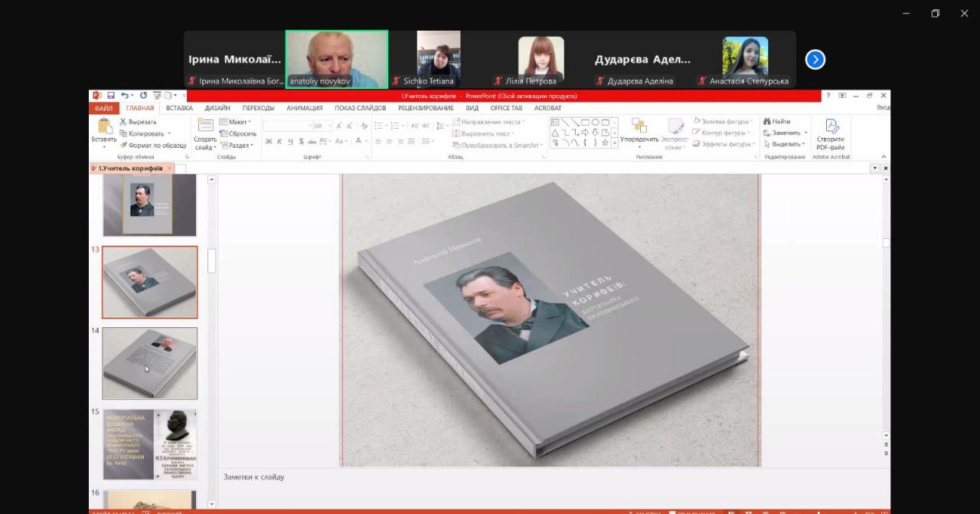Click Вход sign-in link
This screenshot has height=514, width=980.
click(x=883, y=108)
